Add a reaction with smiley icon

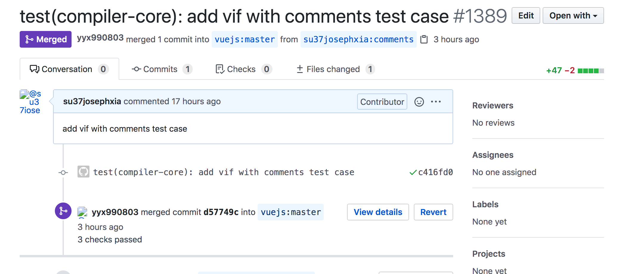419,102
